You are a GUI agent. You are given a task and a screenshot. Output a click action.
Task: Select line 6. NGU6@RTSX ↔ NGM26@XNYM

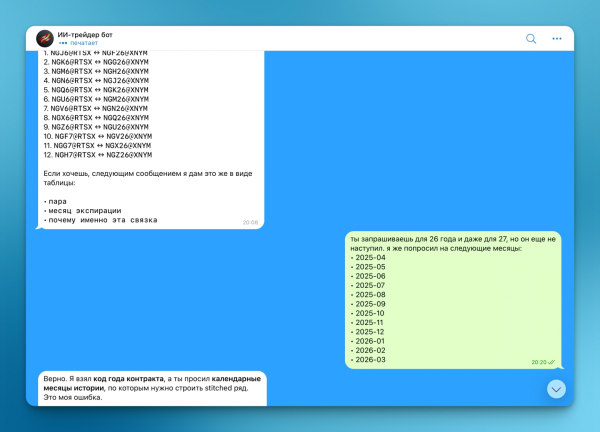tap(96, 99)
